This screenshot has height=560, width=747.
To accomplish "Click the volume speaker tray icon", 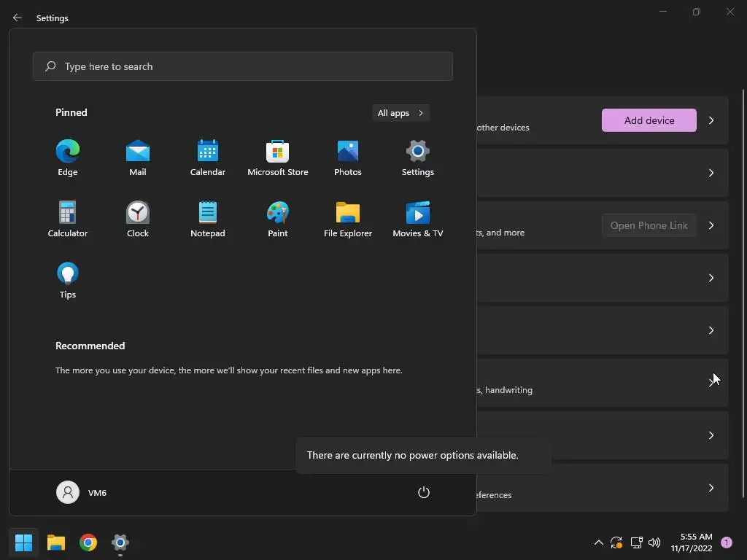I will pyautogui.click(x=654, y=542).
